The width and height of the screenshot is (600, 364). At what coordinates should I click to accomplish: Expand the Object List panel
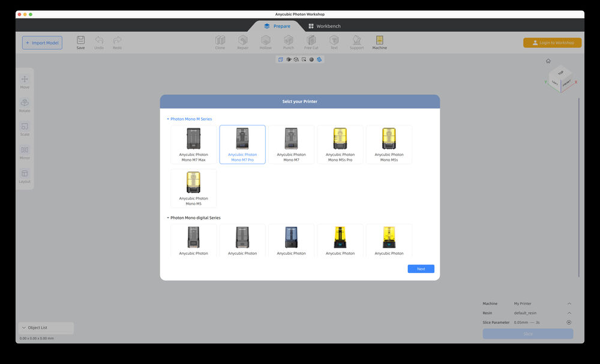pos(46,327)
